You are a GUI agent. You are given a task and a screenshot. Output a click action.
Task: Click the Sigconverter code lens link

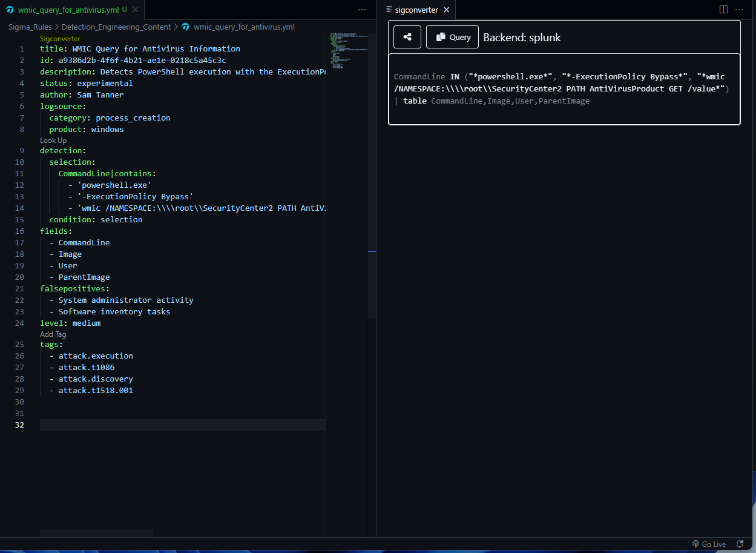tap(60, 38)
